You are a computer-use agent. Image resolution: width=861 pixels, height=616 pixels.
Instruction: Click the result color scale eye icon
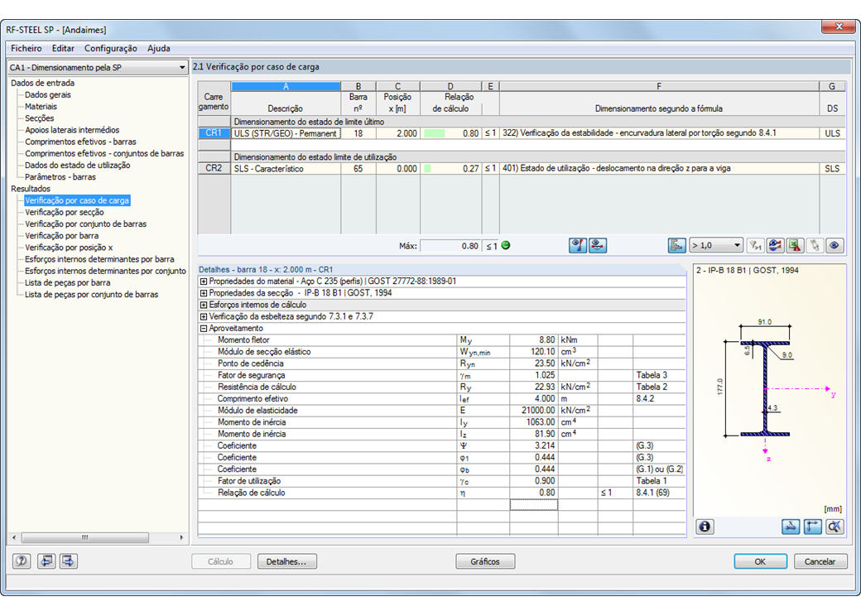tap(775, 245)
